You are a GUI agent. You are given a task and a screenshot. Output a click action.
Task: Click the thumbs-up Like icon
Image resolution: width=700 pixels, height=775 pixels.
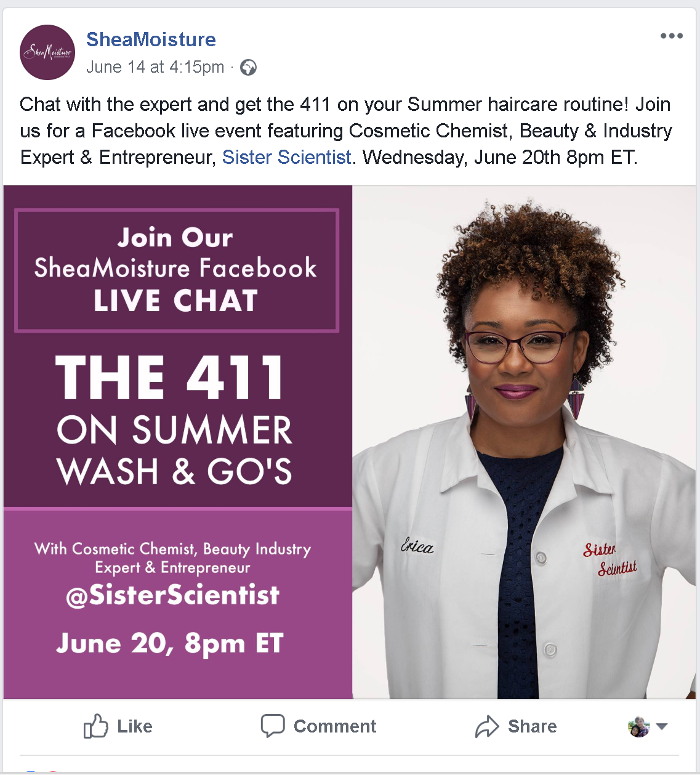pos(96,726)
